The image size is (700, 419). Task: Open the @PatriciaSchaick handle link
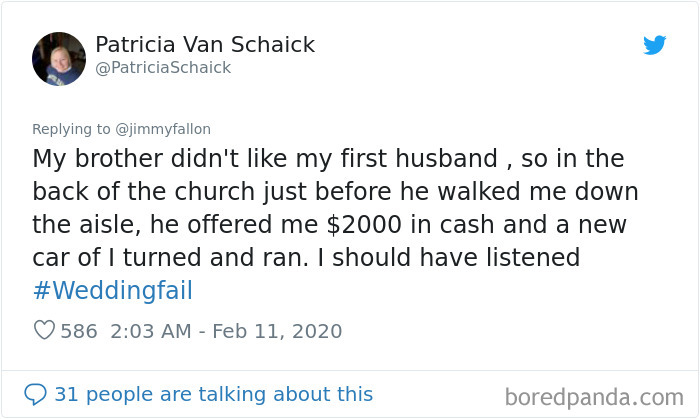(x=163, y=68)
